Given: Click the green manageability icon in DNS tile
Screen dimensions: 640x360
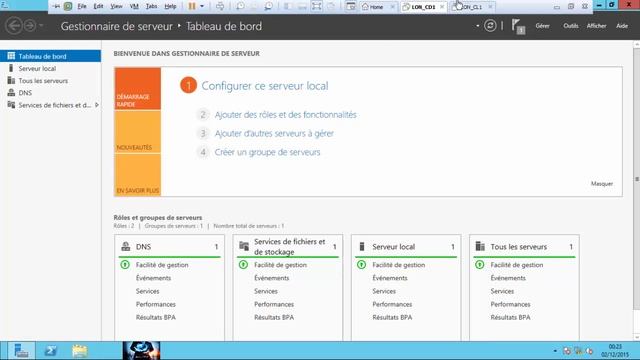Looking at the screenshot, I should (x=125, y=264).
